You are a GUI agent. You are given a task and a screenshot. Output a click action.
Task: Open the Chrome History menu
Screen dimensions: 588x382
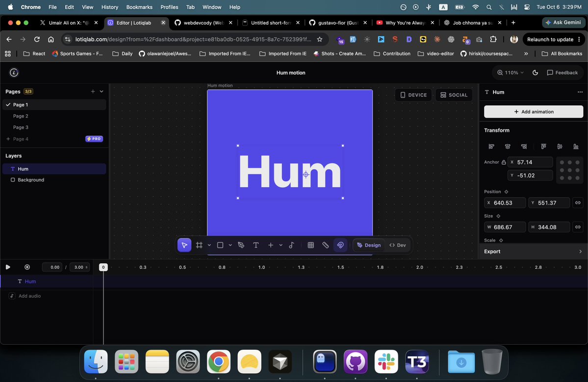coord(109,7)
